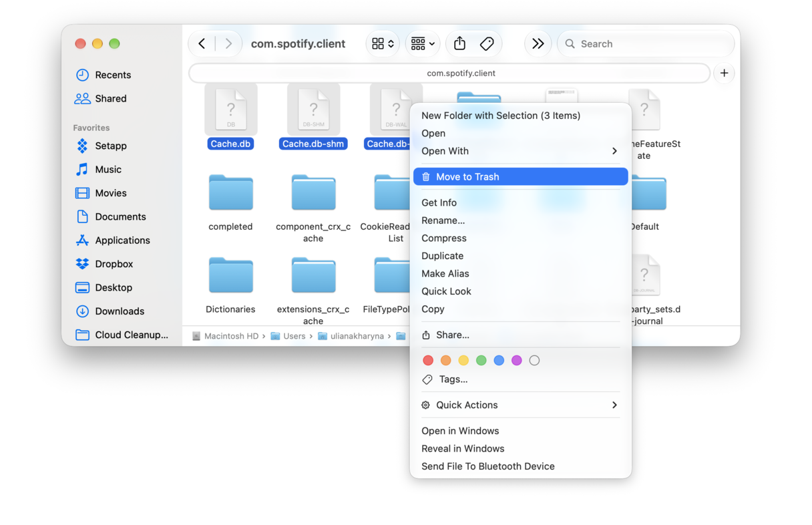812x525 pixels.
Task: Choose Move to Trash
Action: click(521, 176)
